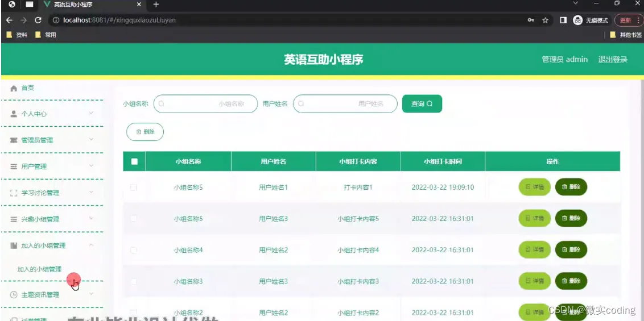Open 用户管理 menu item
Image resolution: width=644 pixels, height=321 pixels.
(x=34, y=166)
